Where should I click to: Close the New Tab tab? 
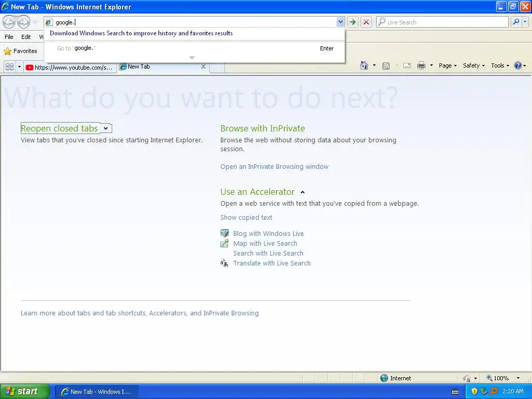click(x=203, y=66)
